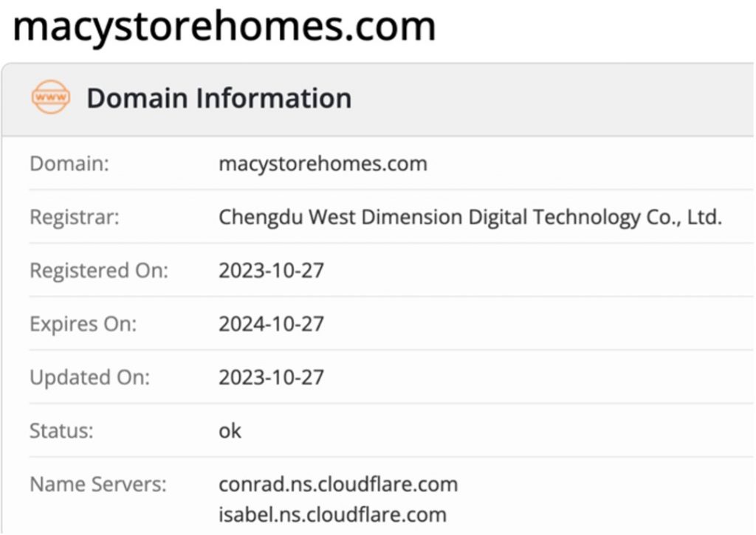The height and width of the screenshot is (535, 756).
Task: Open isabel.ns.cloudflare.com name server entry
Action: pos(332,514)
